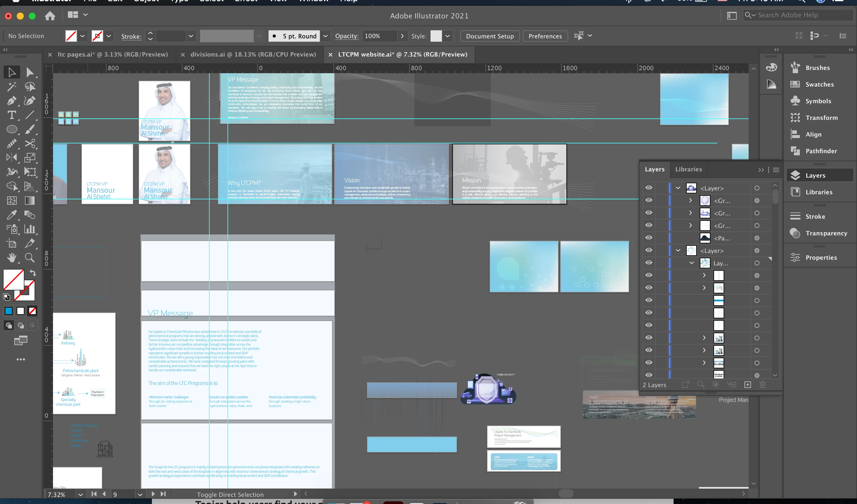Hide the <Pa...> path layer item
The height and width of the screenshot is (504, 857).
pos(649,238)
